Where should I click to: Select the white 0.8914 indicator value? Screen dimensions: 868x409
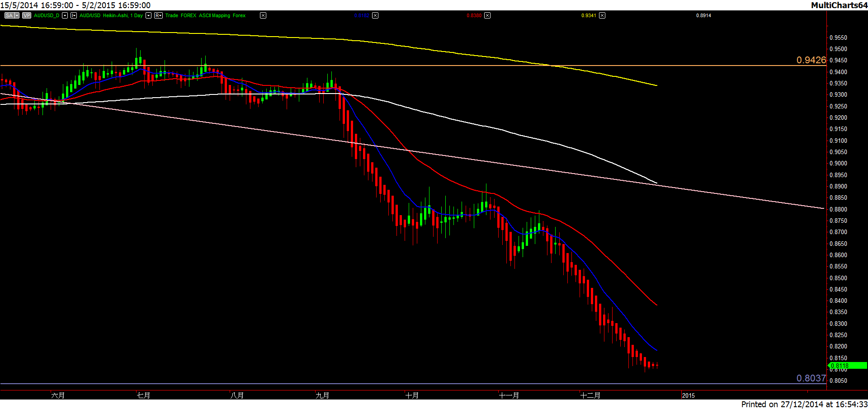(703, 15)
